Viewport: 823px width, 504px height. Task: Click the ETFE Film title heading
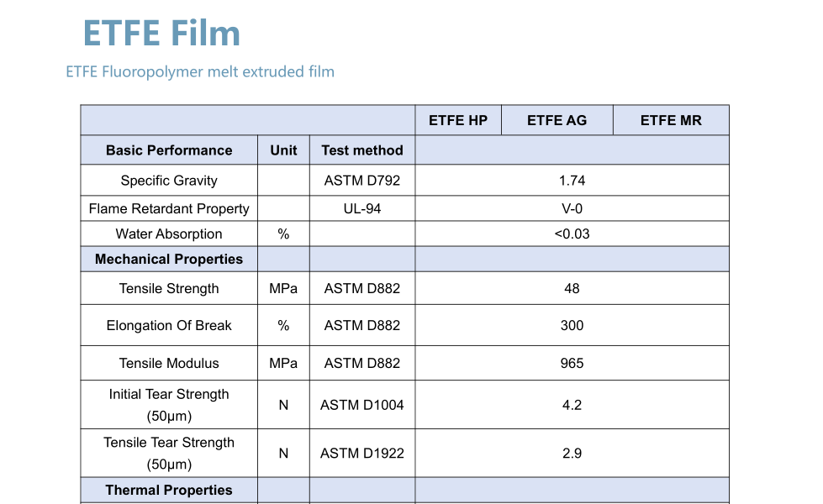[161, 34]
